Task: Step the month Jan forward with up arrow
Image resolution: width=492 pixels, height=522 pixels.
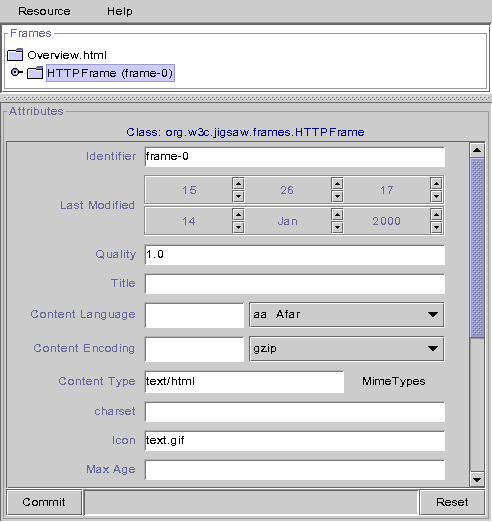Action: (337, 214)
